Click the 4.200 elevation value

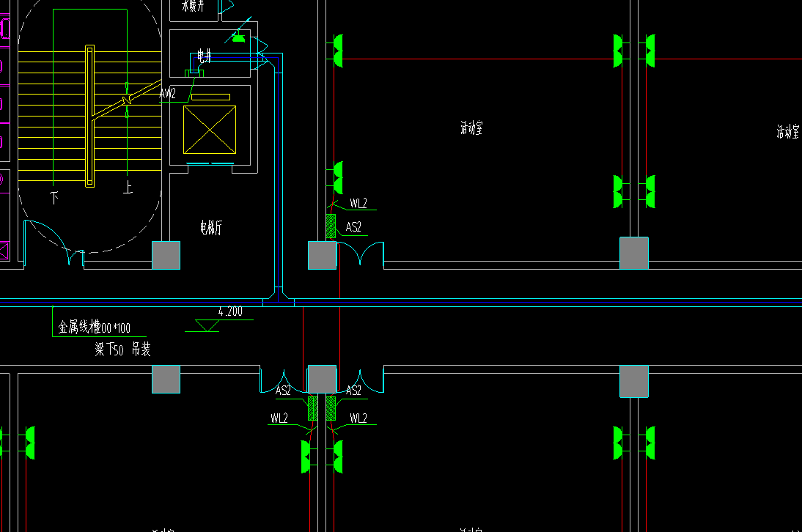[230, 311]
